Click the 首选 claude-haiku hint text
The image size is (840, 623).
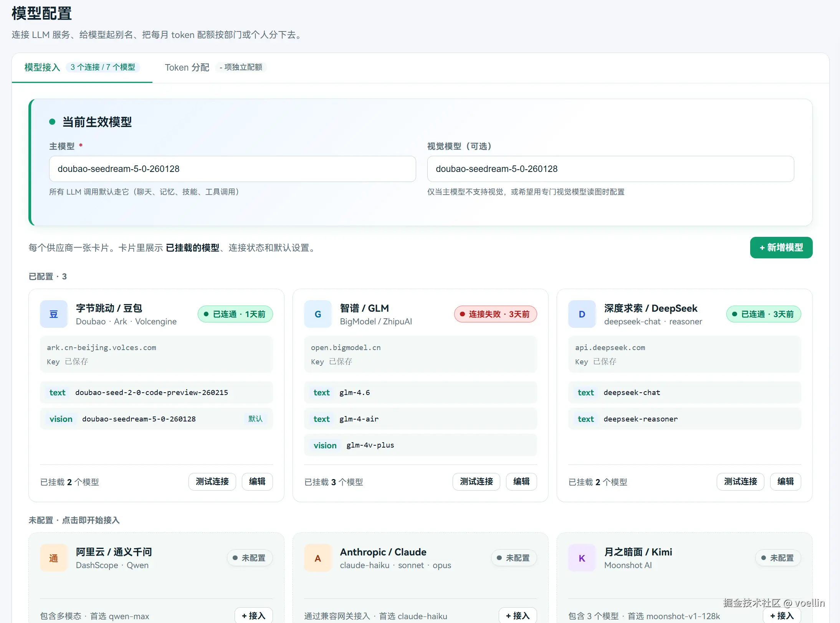[413, 616]
